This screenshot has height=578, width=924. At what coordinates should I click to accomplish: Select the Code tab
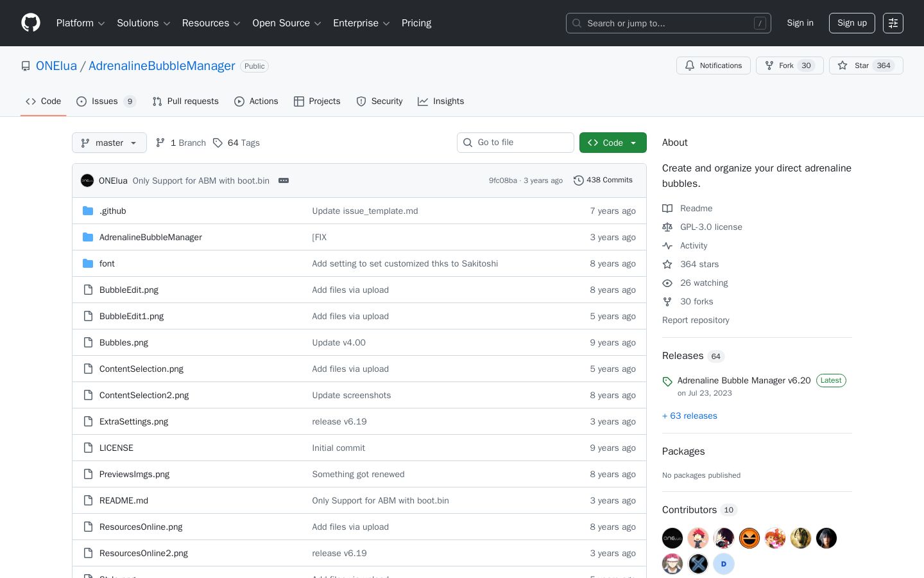(x=43, y=101)
